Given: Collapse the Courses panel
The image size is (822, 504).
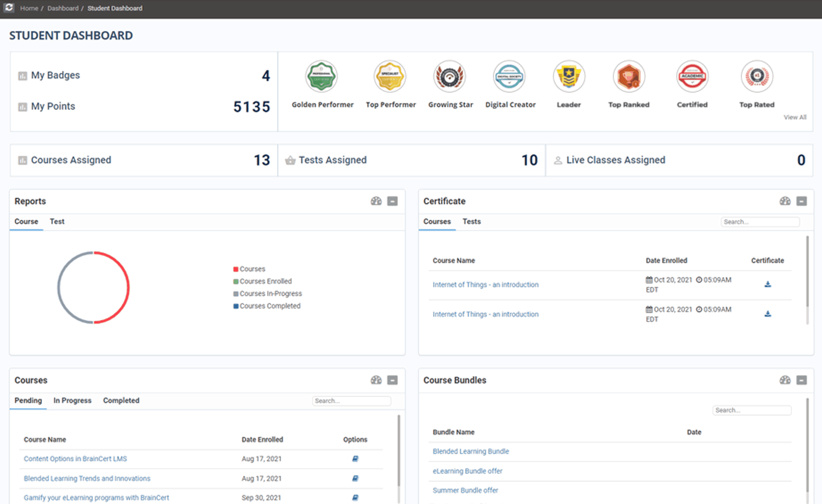Looking at the screenshot, I should [392, 380].
